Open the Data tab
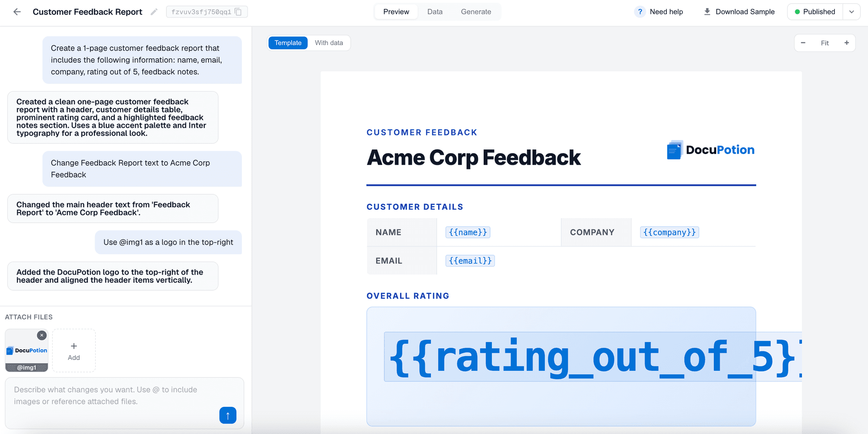The image size is (868, 434). 435,12
